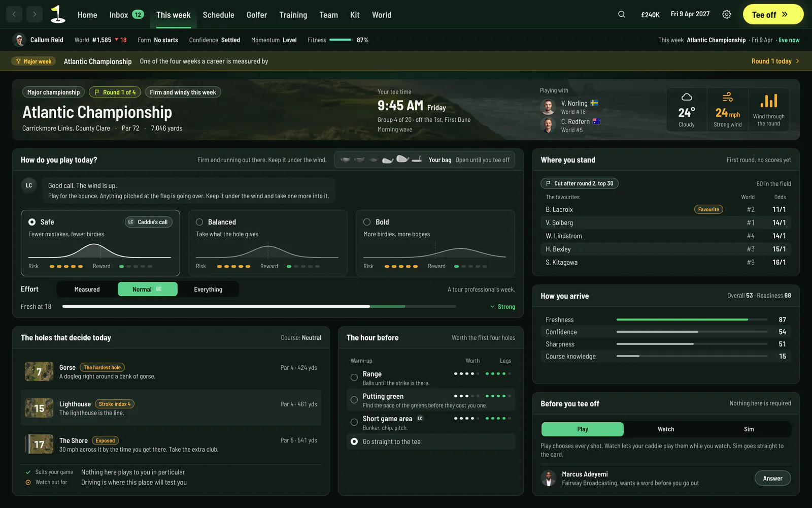Expand the Strong fatigue indicator

[502, 307]
